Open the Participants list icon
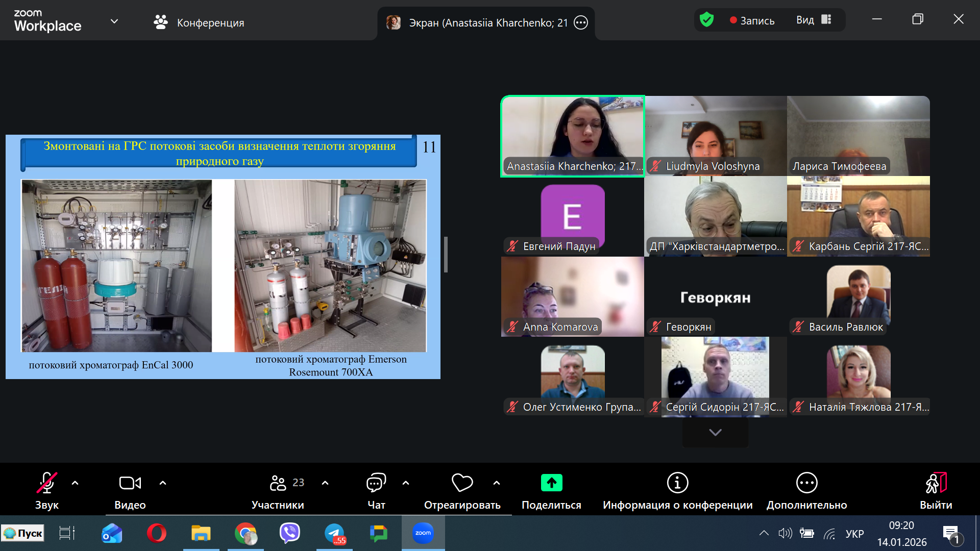The height and width of the screenshot is (551, 980). coord(278,483)
